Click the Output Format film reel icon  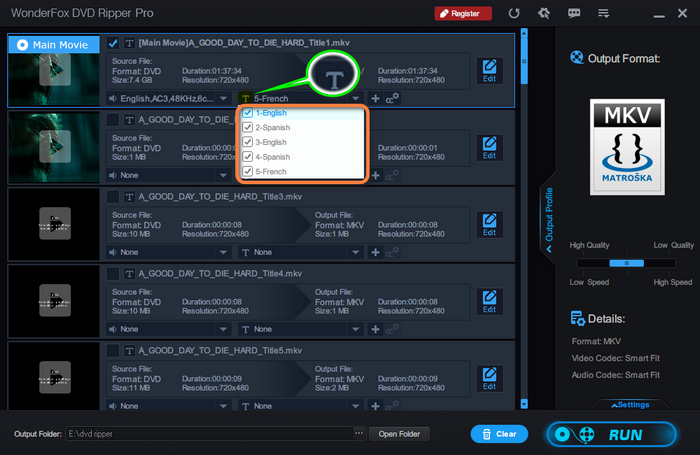click(577, 58)
